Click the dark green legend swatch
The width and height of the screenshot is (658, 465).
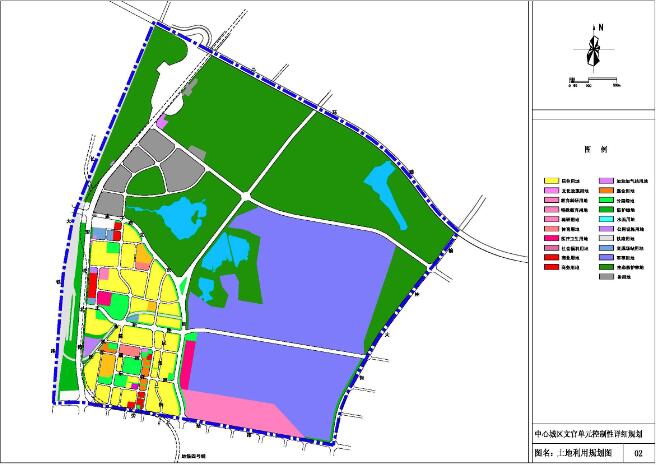coord(606,267)
